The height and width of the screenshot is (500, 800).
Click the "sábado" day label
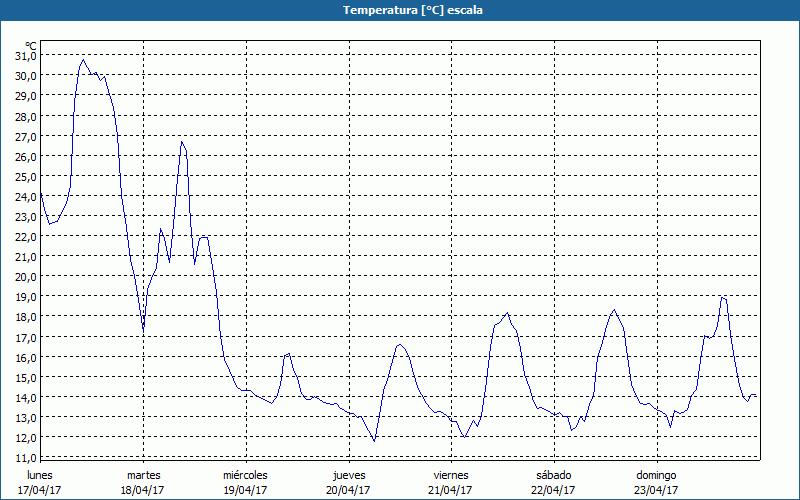[x=554, y=475]
